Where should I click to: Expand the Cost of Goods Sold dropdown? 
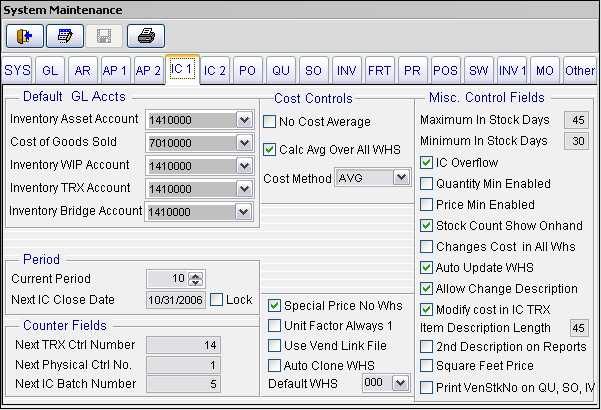tap(244, 143)
